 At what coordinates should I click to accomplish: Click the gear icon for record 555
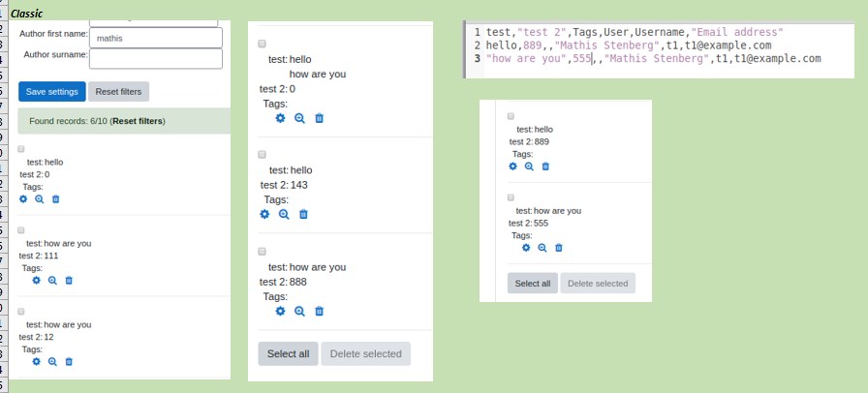coord(526,248)
